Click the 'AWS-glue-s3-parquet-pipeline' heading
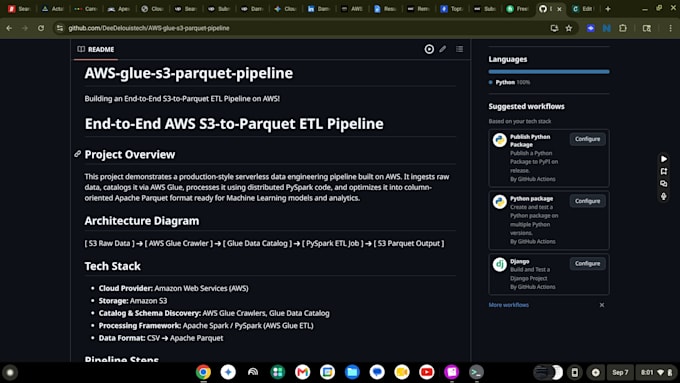Viewport: 680px width, 383px height. tap(189, 73)
